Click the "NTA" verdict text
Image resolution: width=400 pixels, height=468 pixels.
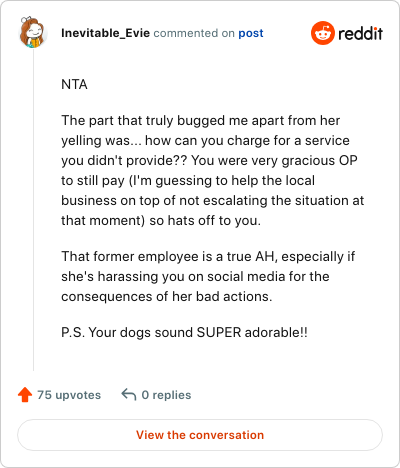click(x=74, y=84)
